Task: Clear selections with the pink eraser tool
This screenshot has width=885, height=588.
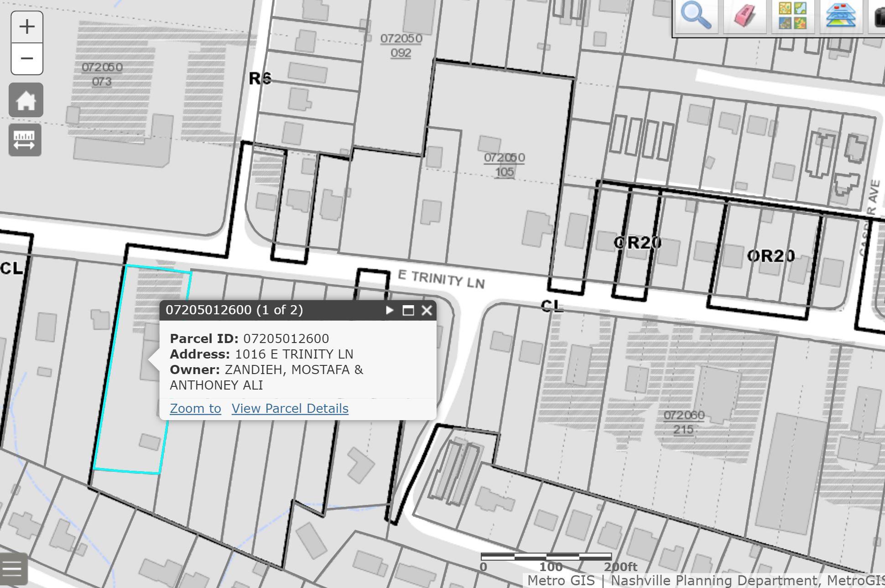Action: [x=744, y=16]
